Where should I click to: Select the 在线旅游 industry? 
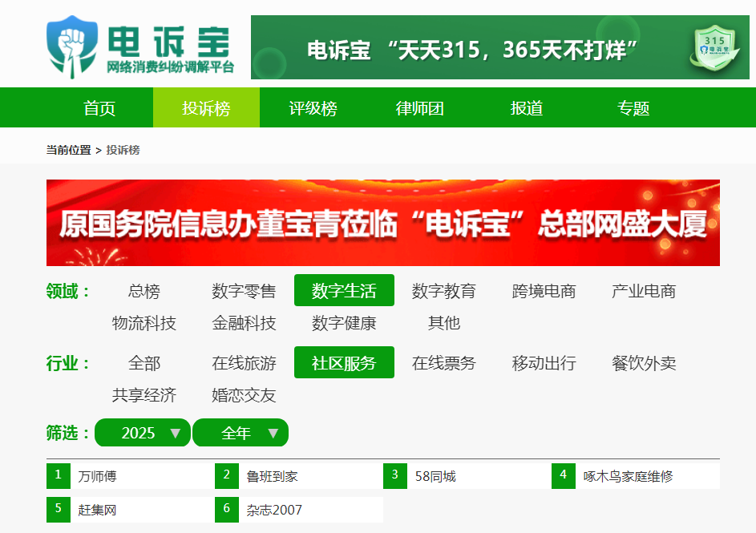[244, 363]
